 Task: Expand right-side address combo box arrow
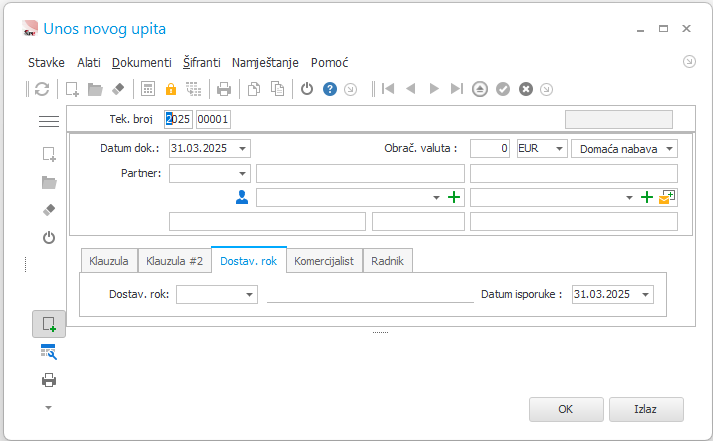point(629,198)
